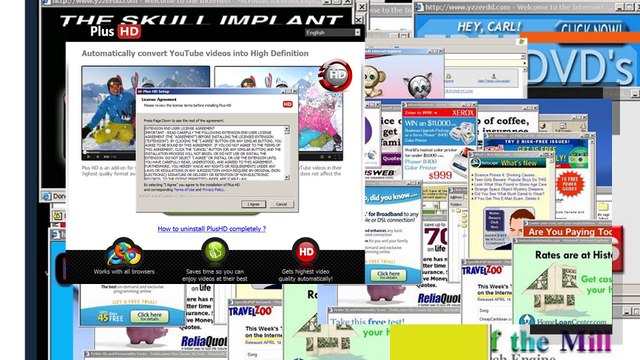640x360 pixels.
Task: Click the license agreement scroll-down arrow
Action: click(287, 177)
